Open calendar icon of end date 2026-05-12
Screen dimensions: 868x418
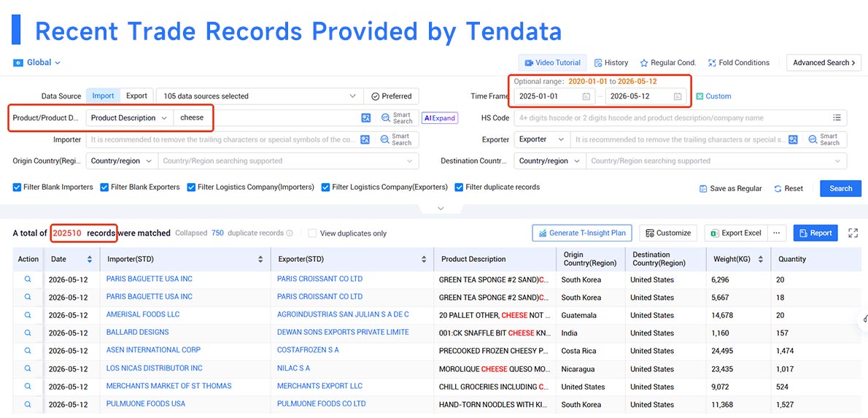click(678, 96)
